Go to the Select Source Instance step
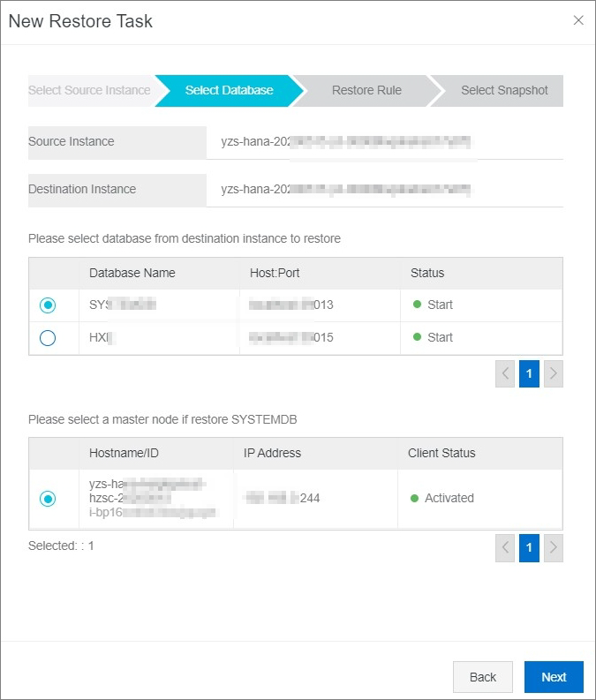The height and width of the screenshot is (700, 596). (89, 90)
